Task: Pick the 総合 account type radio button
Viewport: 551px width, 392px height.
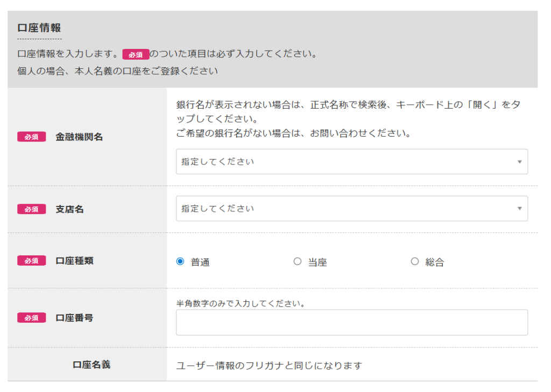Action: tap(414, 262)
